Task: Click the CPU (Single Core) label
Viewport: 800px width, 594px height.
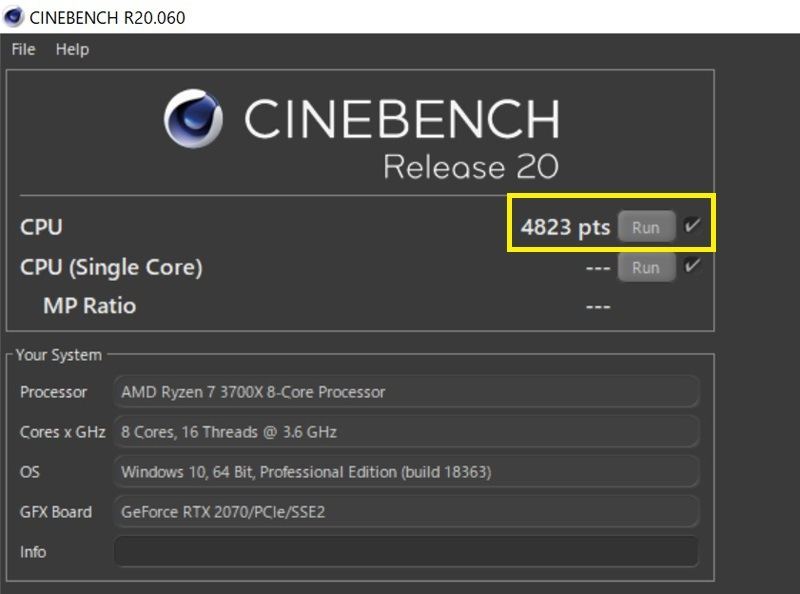Action: click(x=111, y=267)
